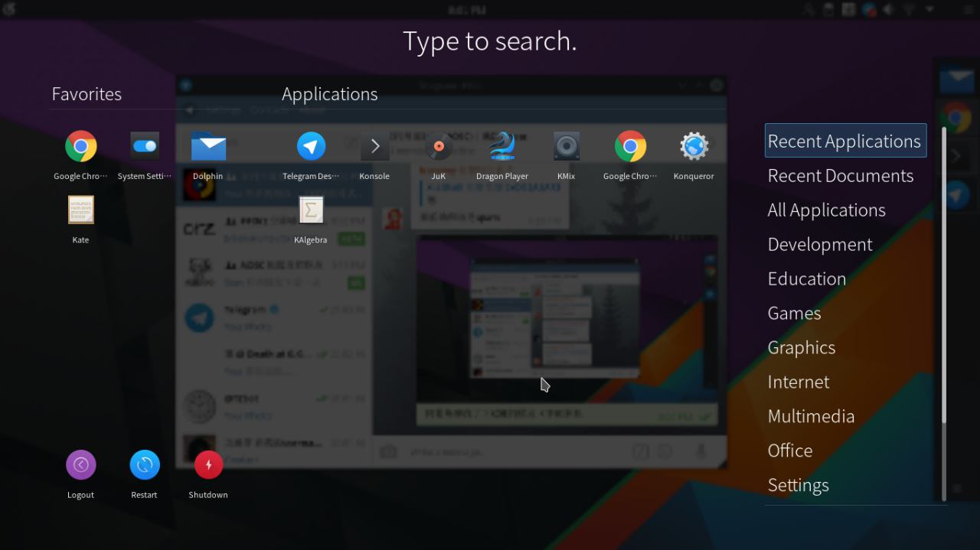Image resolution: width=980 pixels, height=550 pixels.
Task: Switch to Recent Documents category
Action: [x=841, y=175]
